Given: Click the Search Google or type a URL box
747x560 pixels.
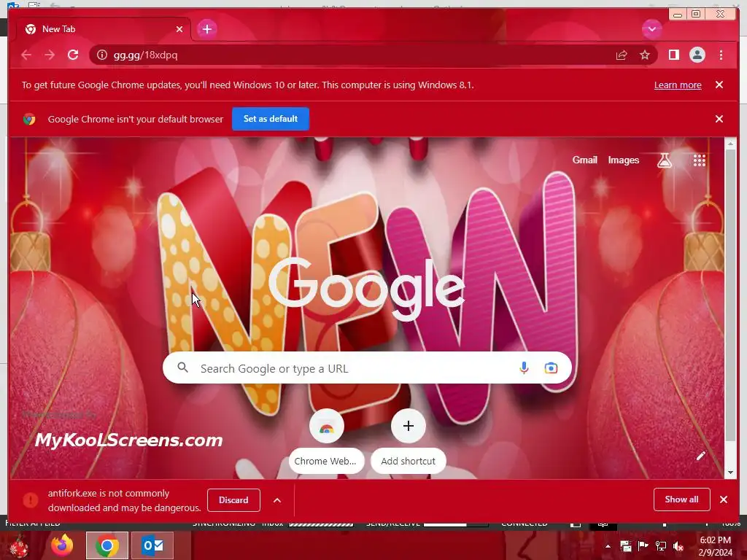Looking at the screenshot, I should click(367, 367).
